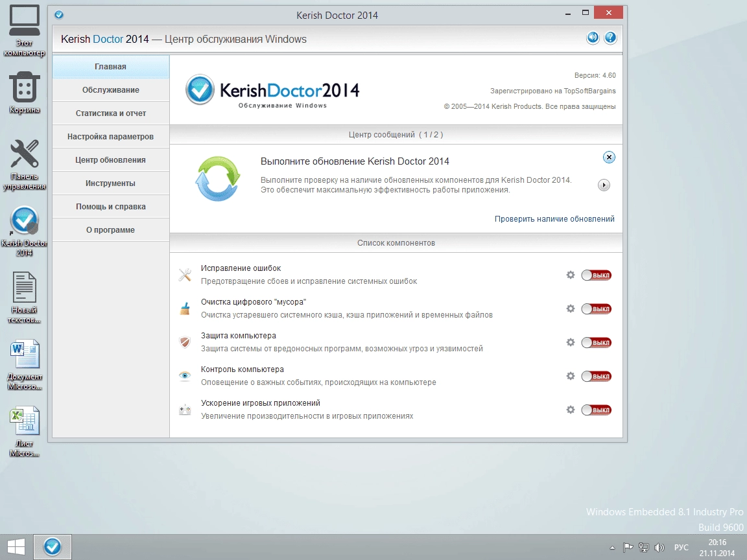Screen dimensions: 747x560
Task: Toggle the Исправление ошибок switch on
Action: pos(596,275)
